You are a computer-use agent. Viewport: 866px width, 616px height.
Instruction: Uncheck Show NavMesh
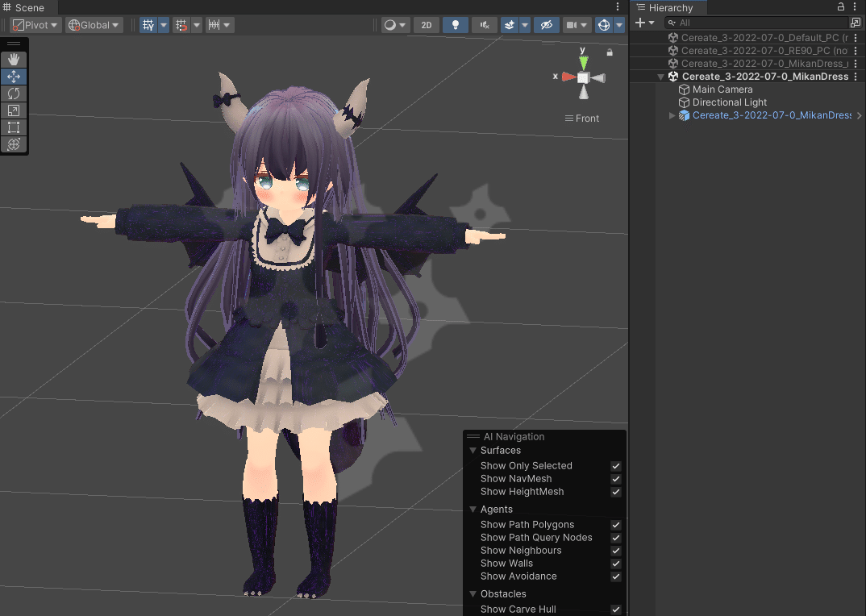[x=615, y=478]
